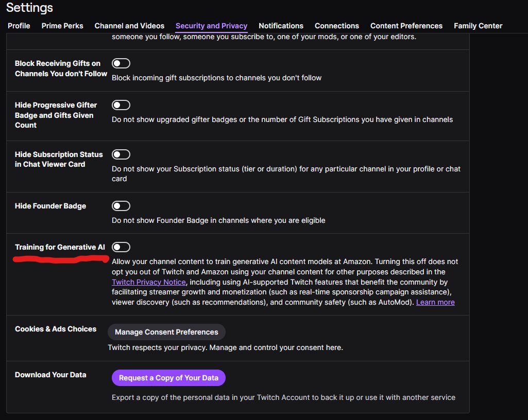Turn on Hide Subscription Status toggle

pyautogui.click(x=121, y=154)
